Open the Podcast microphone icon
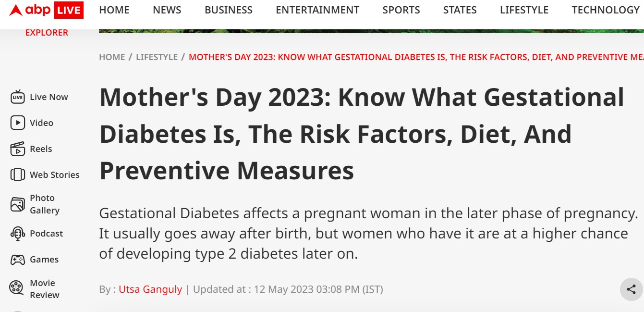This screenshot has height=312, width=644. pyautogui.click(x=18, y=234)
